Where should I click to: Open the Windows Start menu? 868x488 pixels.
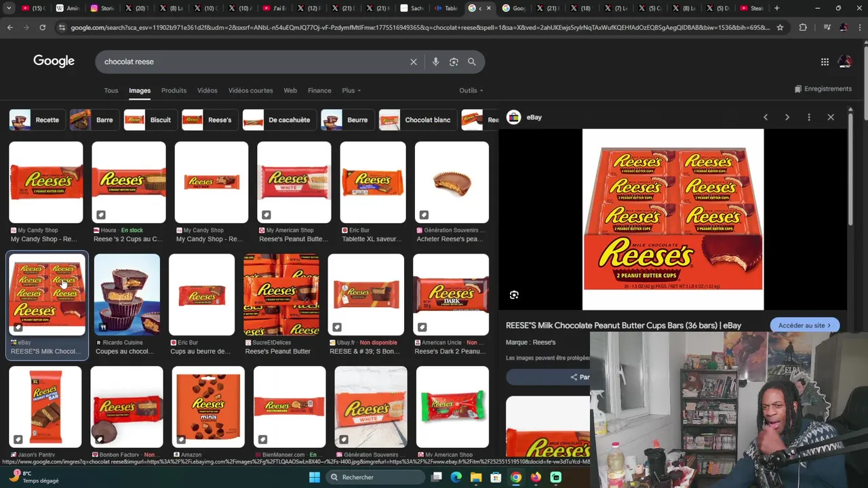pyautogui.click(x=315, y=477)
